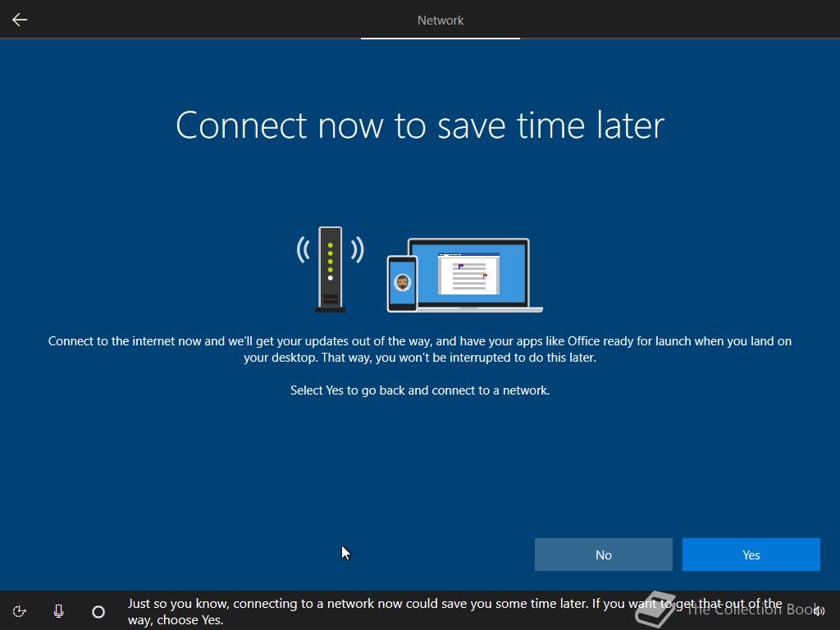Viewport: 840px width, 630px height.
Task: Adjust volume with the speaker icon
Action: (x=819, y=611)
